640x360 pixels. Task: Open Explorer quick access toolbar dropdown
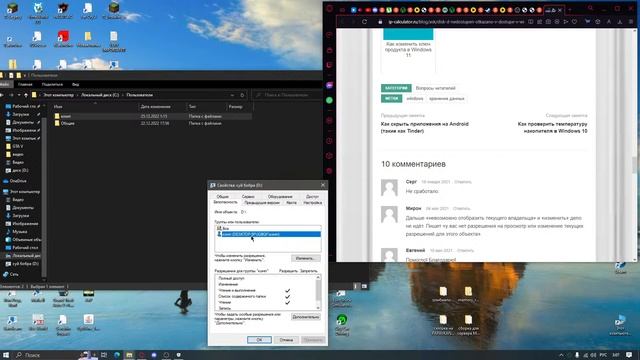25,76
